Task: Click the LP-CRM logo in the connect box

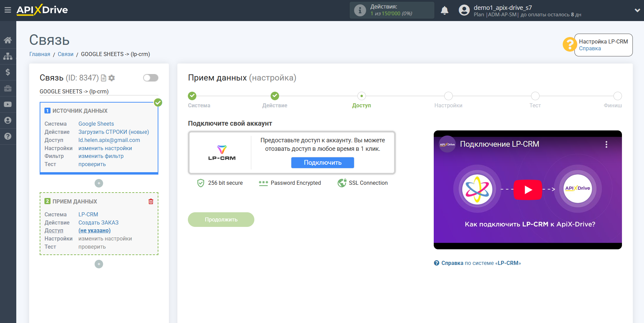Action: 222,153
